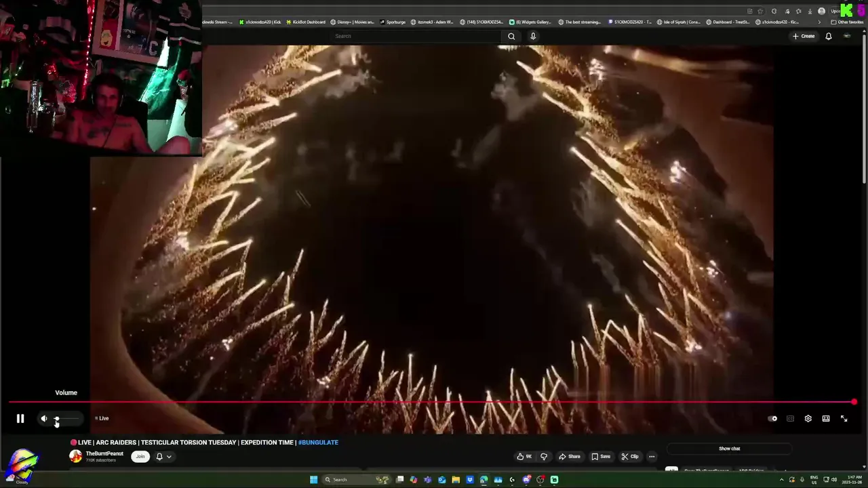Like the video with thumbs up
Screen dimensions: 868x488
click(x=524, y=457)
